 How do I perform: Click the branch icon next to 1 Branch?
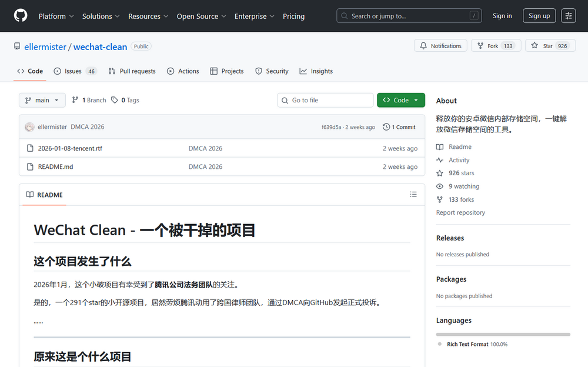(x=76, y=100)
